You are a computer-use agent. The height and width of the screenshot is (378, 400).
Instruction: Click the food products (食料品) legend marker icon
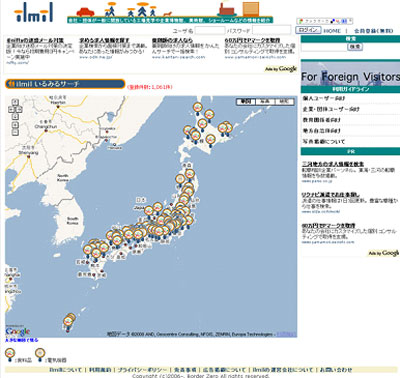tap(10, 355)
